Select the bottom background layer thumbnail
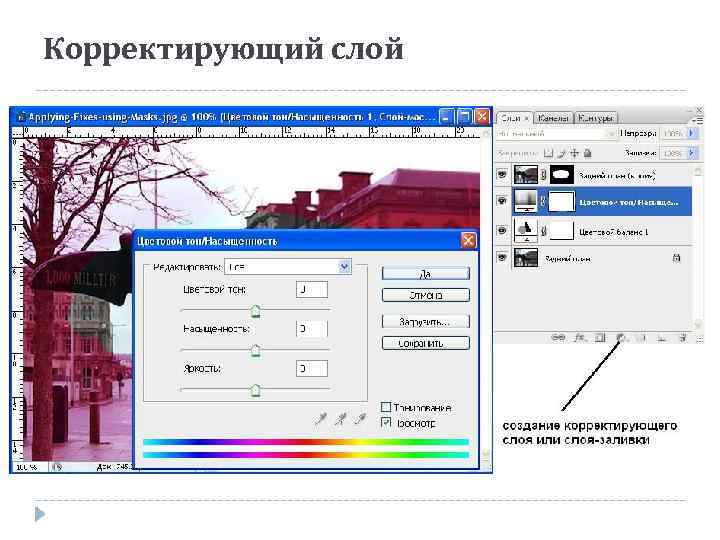Screen dimensions: 720x540 (x=525, y=258)
